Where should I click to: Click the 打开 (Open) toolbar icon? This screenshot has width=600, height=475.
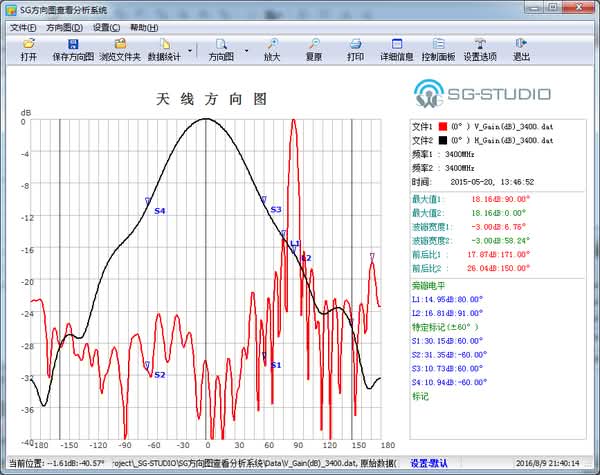[28, 44]
